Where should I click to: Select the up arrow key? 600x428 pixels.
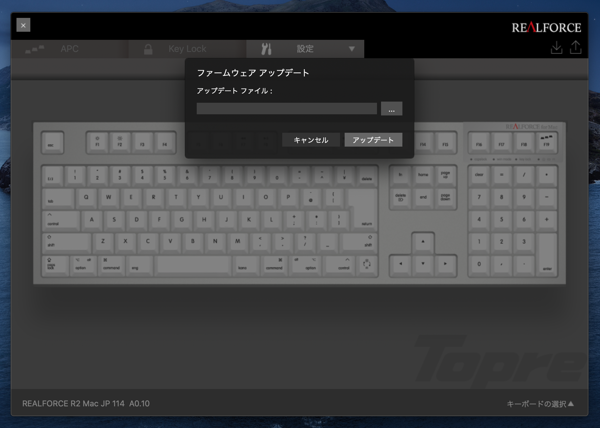pyautogui.click(x=423, y=242)
